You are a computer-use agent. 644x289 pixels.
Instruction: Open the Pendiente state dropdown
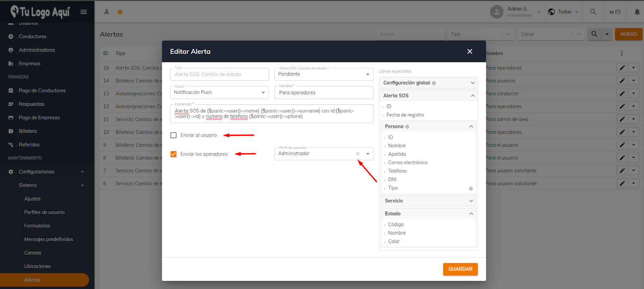tap(324, 74)
